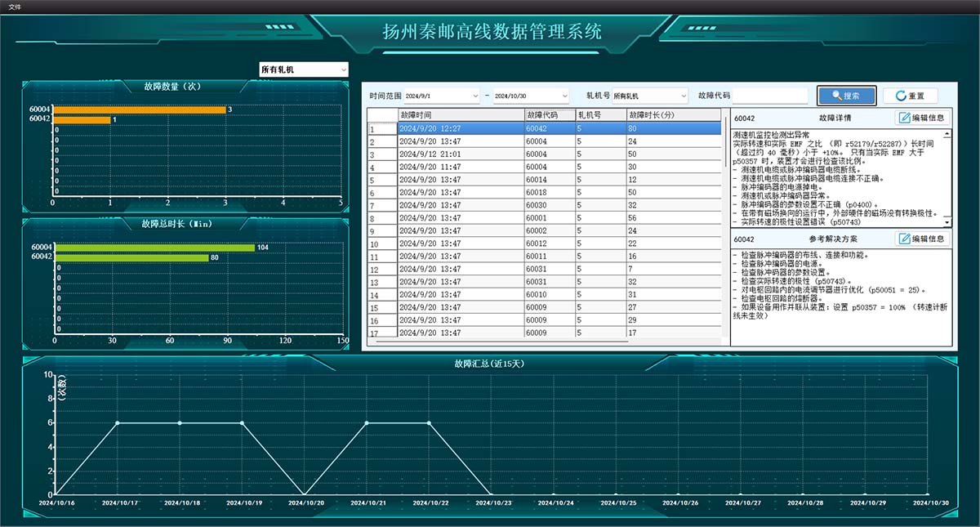
Task: Click the green 60042 bar in 故障总时长 chart
Action: [x=131, y=258]
